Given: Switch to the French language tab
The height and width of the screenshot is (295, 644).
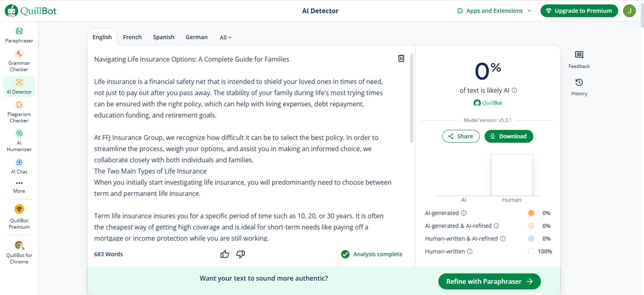Looking at the screenshot, I should point(132,37).
